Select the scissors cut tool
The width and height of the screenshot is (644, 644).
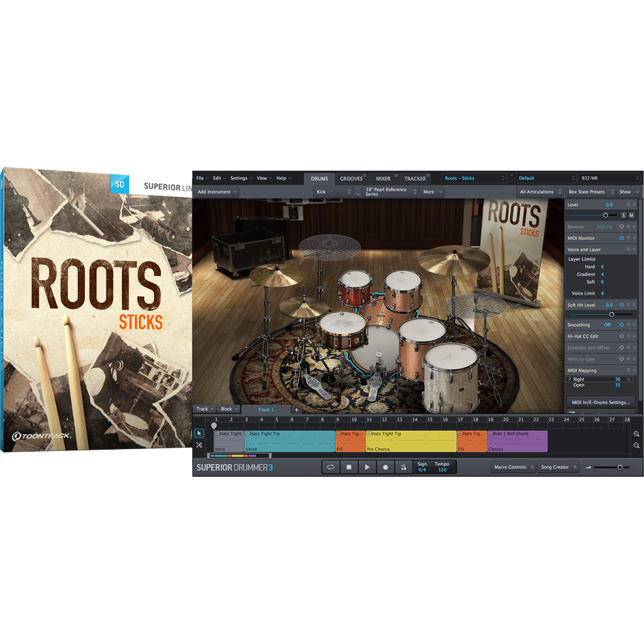pos(199,445)
